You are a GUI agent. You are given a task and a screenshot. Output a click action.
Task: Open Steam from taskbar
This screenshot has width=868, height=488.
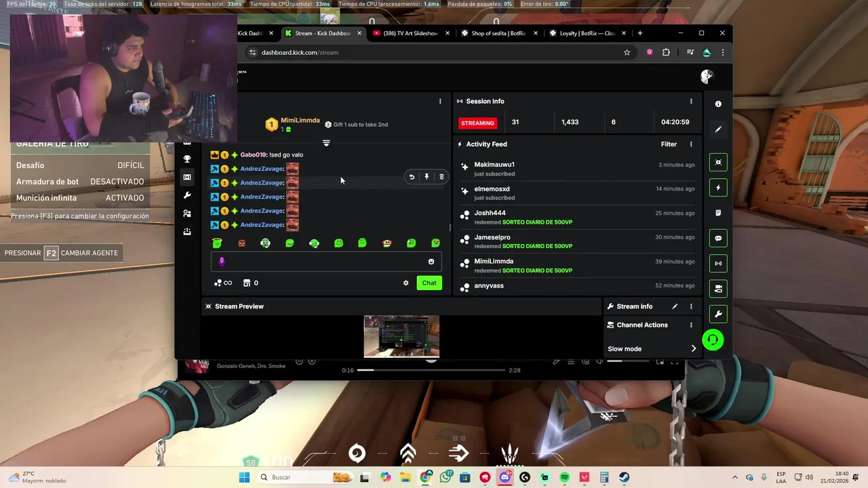pos(624,477)
